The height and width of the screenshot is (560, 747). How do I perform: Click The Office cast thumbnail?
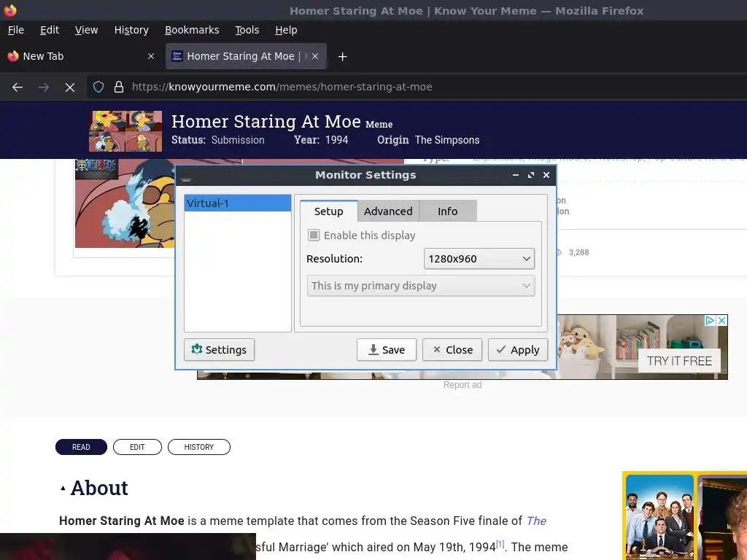tap(659, 517)
